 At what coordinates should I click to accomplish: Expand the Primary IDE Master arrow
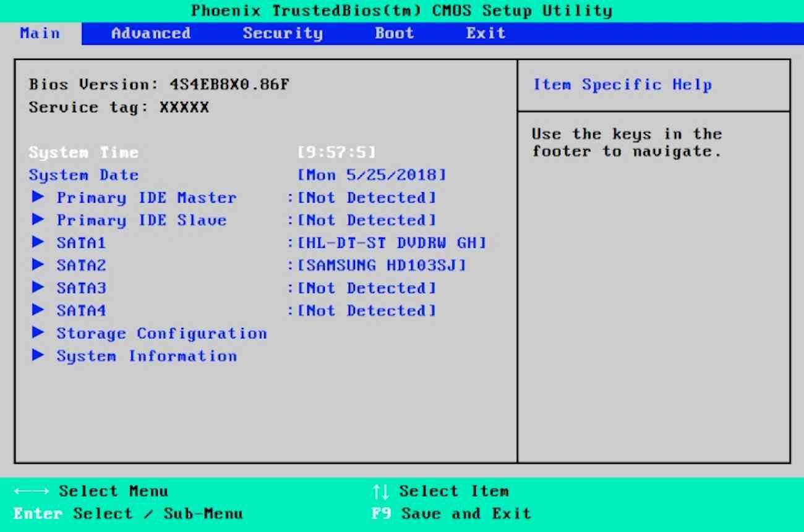point(38,198)
